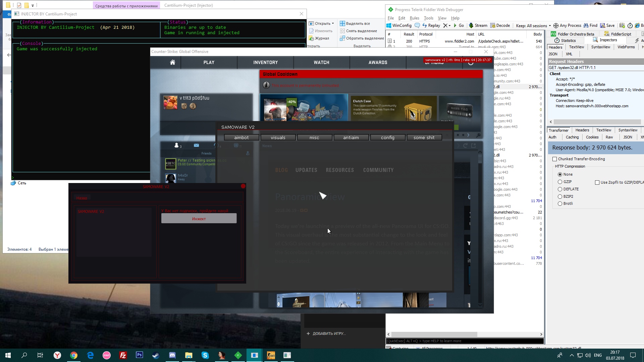Switch to the aimbot tab in Samoware
The width and height of the screenshot is (644, 362).
tap(241, 138)
